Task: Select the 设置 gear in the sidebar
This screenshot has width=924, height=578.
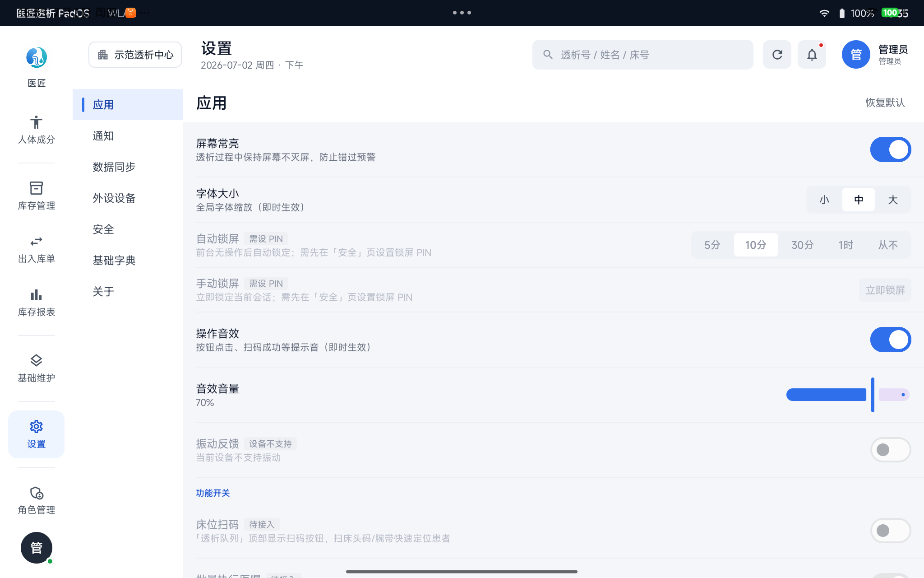Action: [37, 434]
